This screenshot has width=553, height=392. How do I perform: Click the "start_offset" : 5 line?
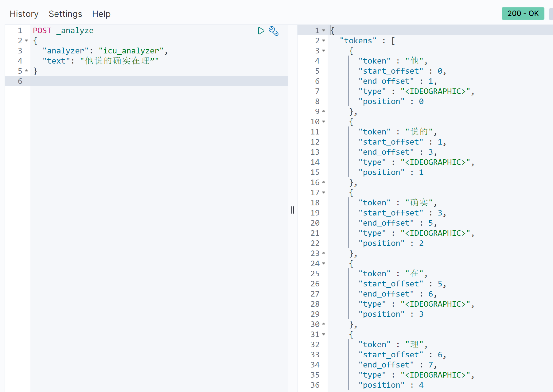coord(402,284)
